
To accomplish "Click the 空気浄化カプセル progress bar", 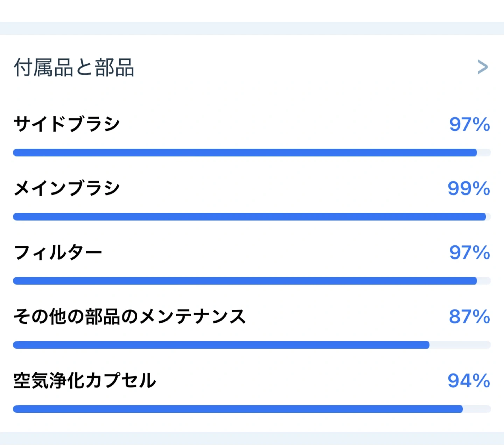I will coord(238,409).
